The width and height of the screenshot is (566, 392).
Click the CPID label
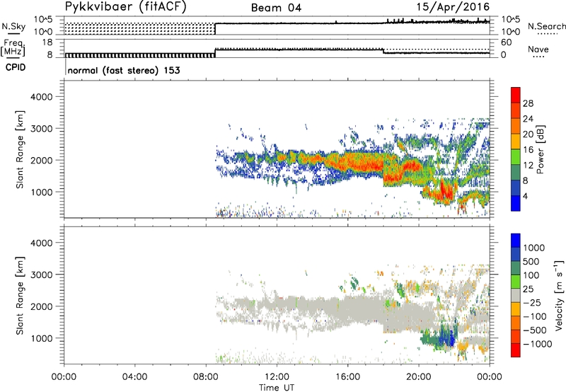click(x=16, y=67)
